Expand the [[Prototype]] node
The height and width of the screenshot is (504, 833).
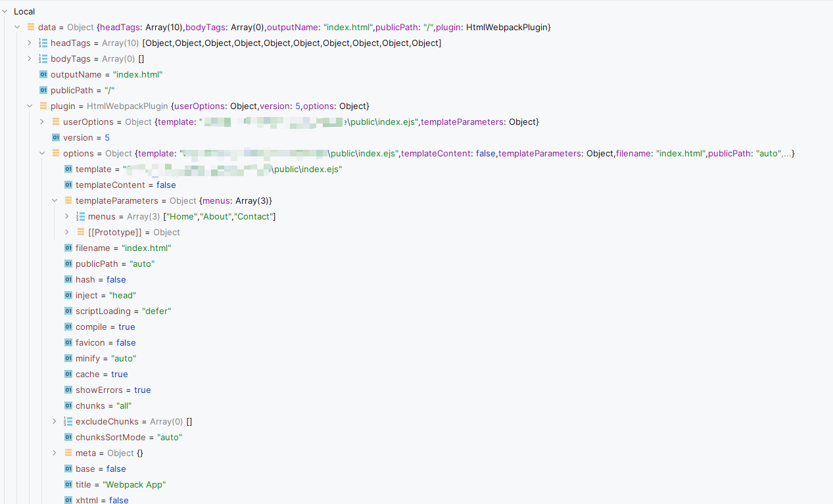(x=66, y=232)
